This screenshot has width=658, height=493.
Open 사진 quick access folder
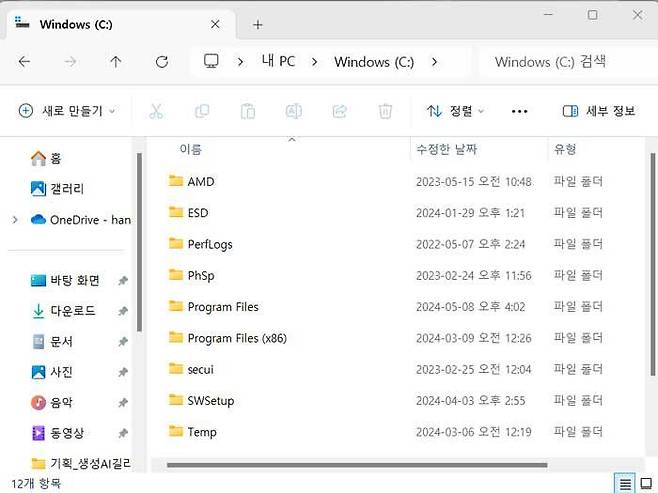[x=52, y=372]
